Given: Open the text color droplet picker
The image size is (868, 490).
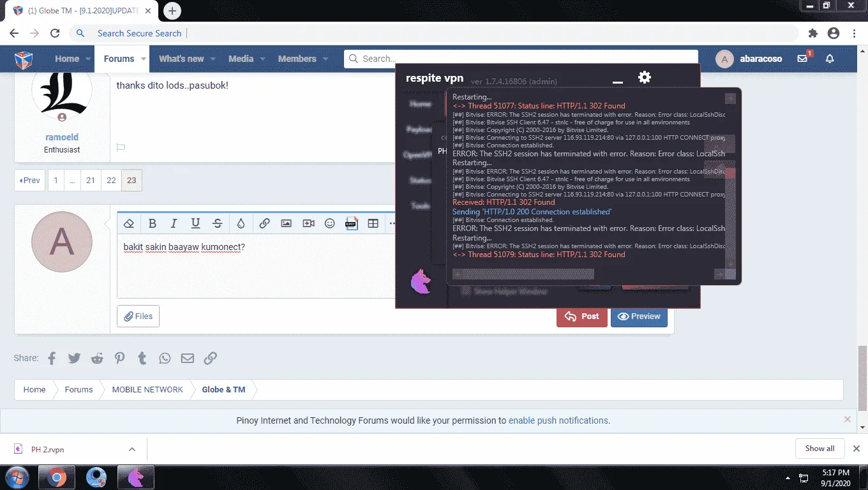Looking at the screenshot, I should pyautogui.click(x=241, y=223).
